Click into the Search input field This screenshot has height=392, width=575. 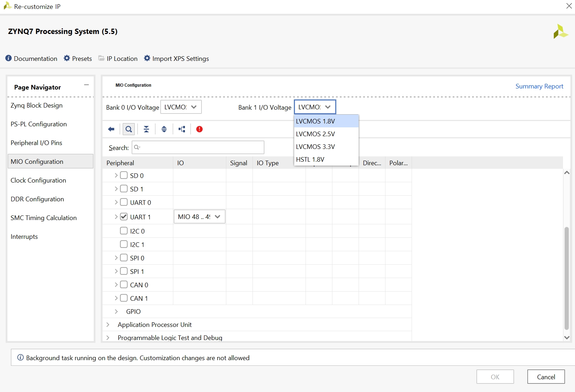click(x=198, y=147)
